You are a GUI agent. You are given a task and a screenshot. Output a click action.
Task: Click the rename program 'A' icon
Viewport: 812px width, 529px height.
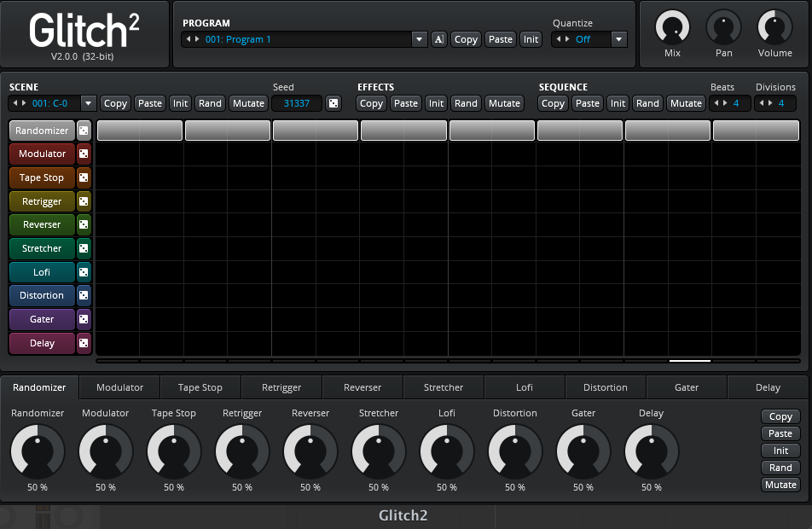[x=438, y=39]
